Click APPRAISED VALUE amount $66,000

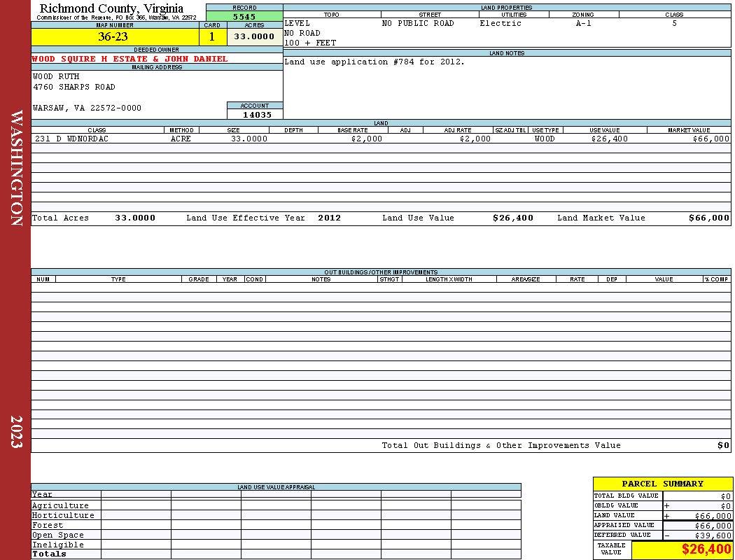pyautogui.click(x=713, y=526)
